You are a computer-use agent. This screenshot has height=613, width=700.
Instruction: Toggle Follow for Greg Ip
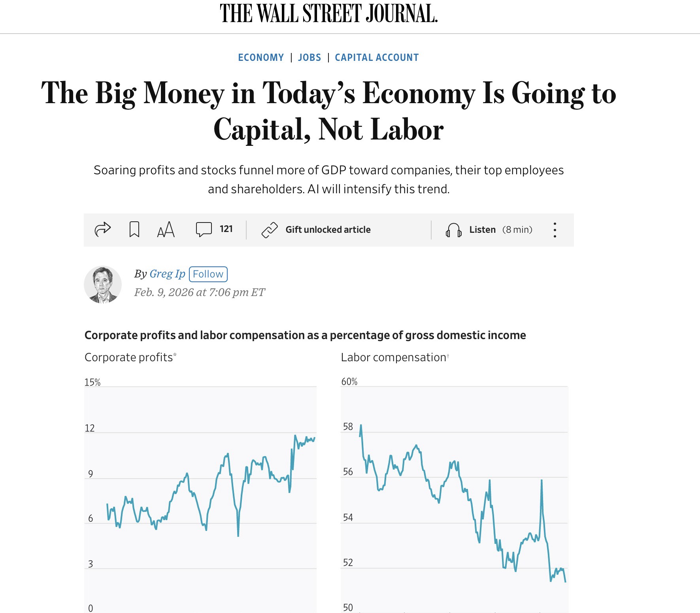pos(208,274)
